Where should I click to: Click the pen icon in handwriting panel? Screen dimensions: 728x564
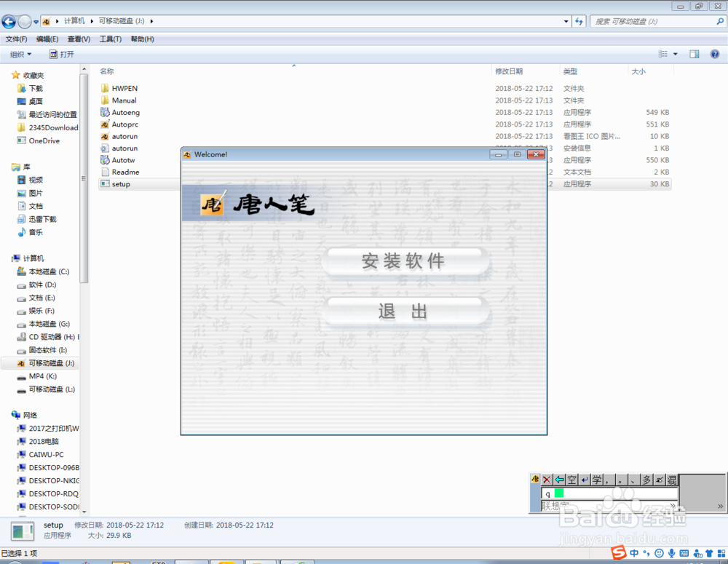click(660, 480)
